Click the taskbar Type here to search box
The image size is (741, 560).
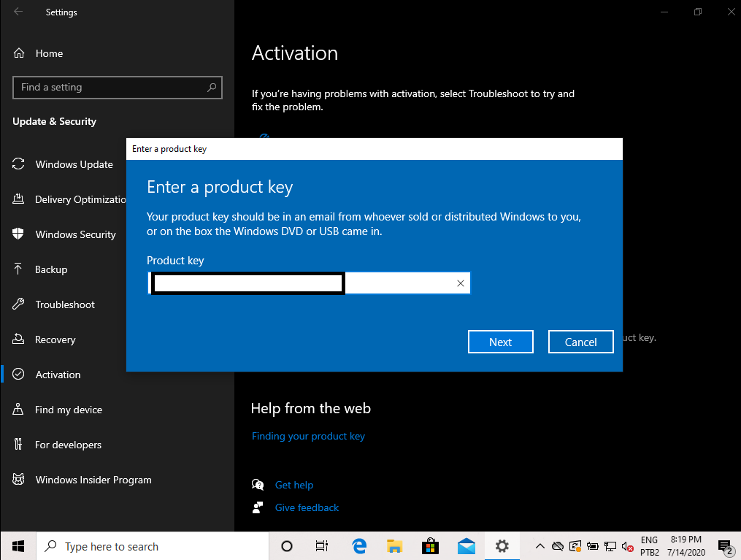click(152, 546)
